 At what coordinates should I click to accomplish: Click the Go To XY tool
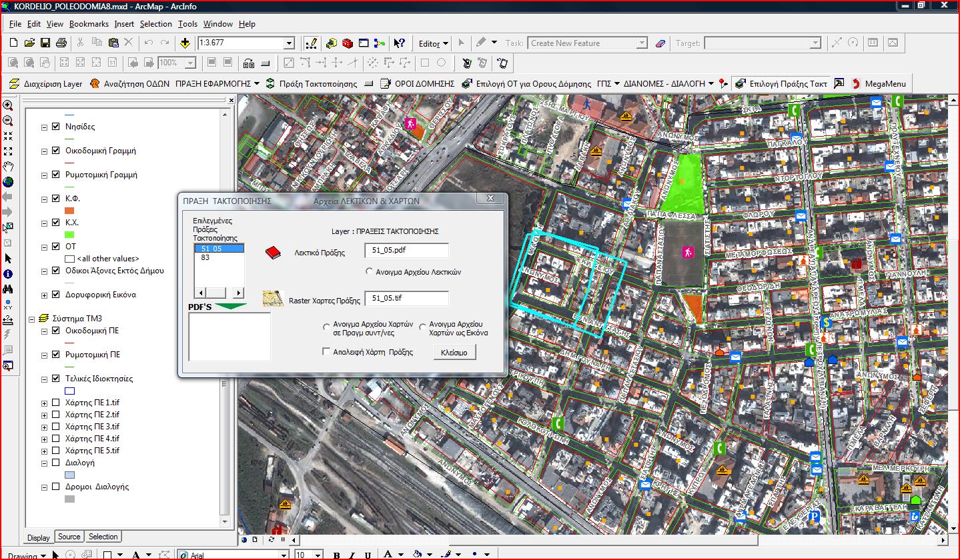(x=8, y=304)
